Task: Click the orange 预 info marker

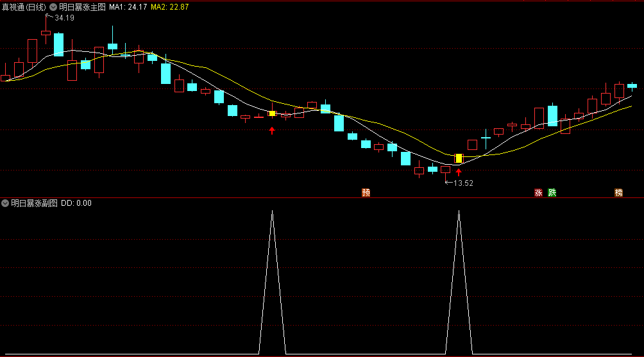Action: click(x=366, y=192)
